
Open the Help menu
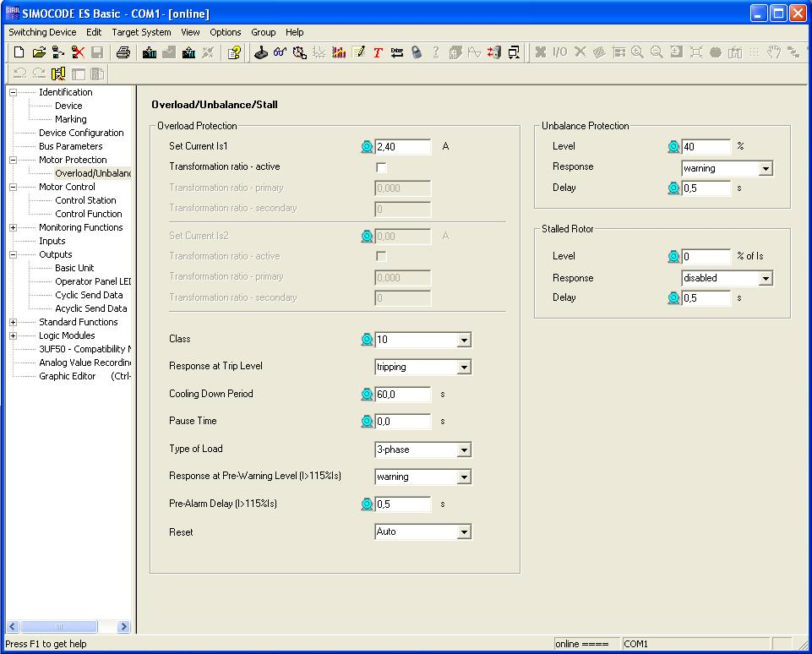coord(295,32)
